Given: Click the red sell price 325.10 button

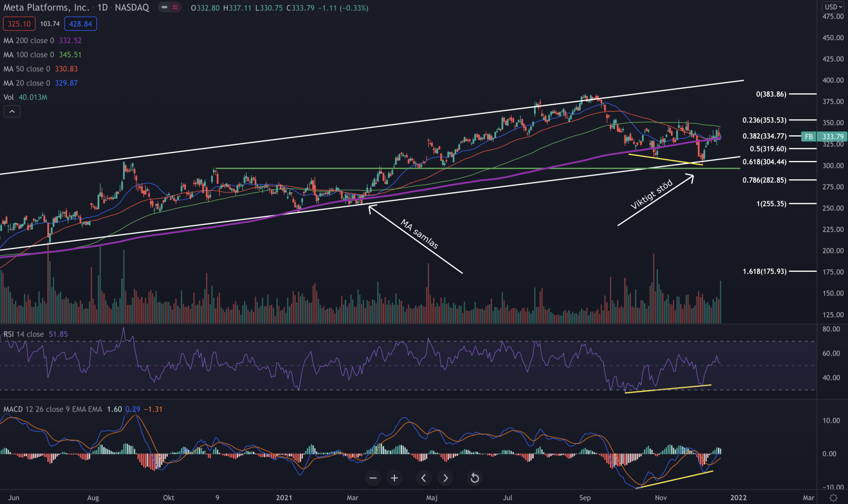Looking at the screenshot, I should pyautogui.click(x=19, y=24).
